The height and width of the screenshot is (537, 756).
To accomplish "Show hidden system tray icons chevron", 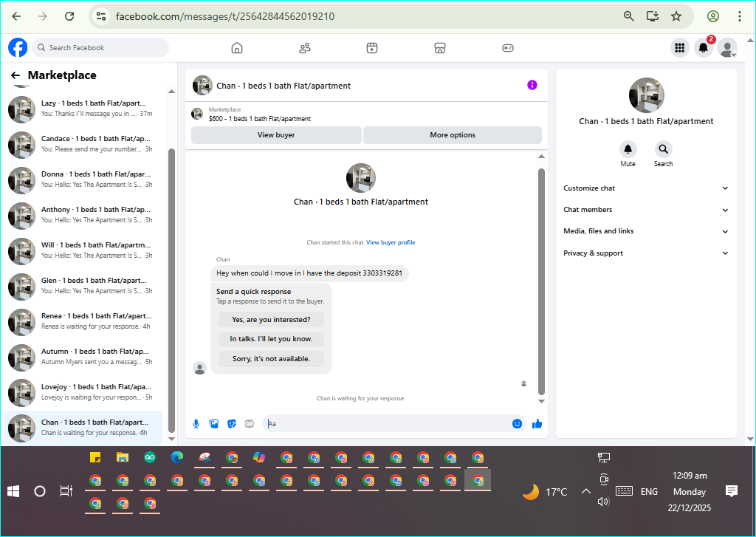I will 585,491.
